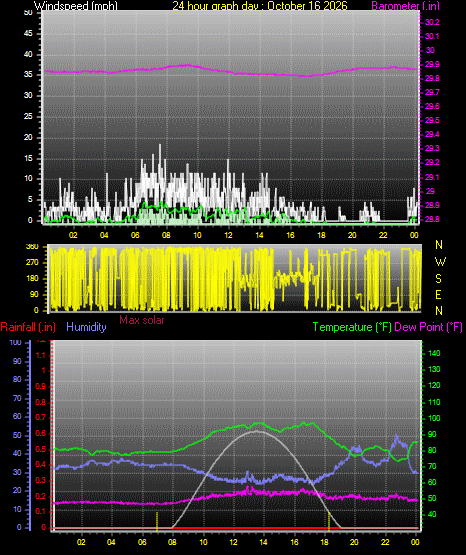This screenshot has width=466, height=555.
Task: Click the '14' hour label under temperature graph
Action: tap(263, 542)
